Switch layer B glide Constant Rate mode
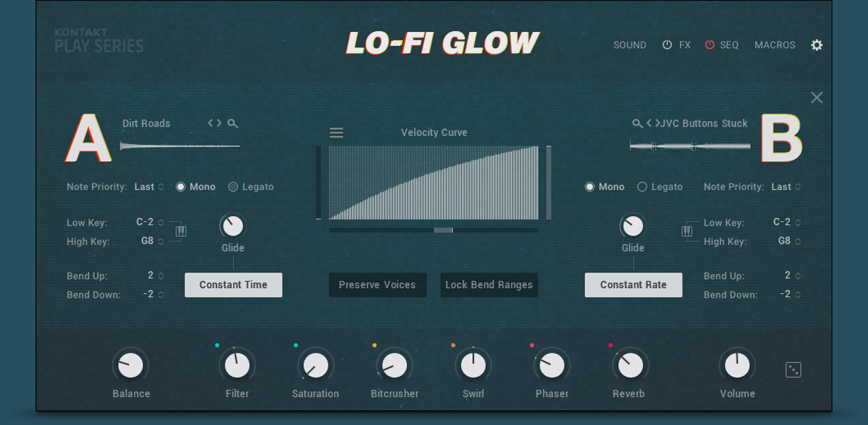The image size is (868, 425). [633, 285]
